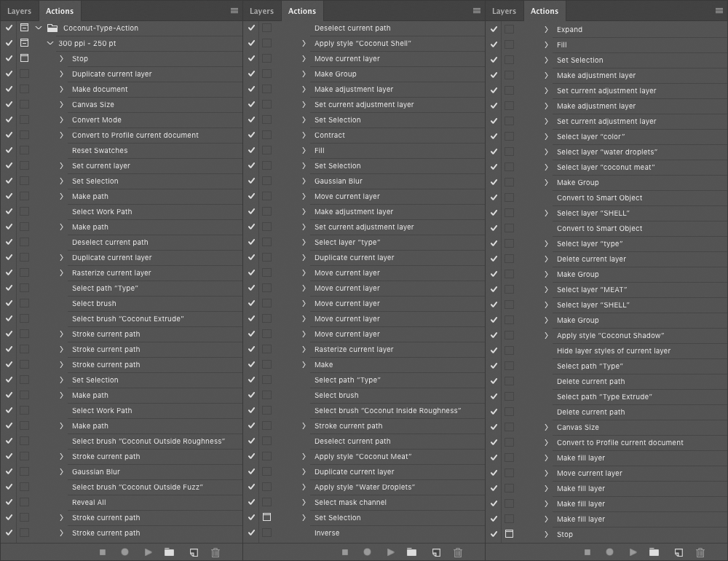
Task: Click trash icon in left Actions panel
Action: (215, 552)
